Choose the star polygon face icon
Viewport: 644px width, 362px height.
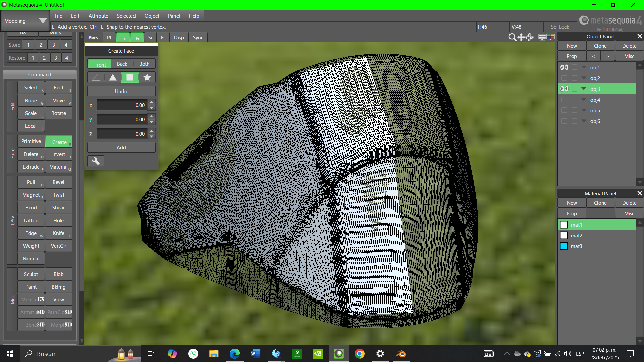click(147, 78)
